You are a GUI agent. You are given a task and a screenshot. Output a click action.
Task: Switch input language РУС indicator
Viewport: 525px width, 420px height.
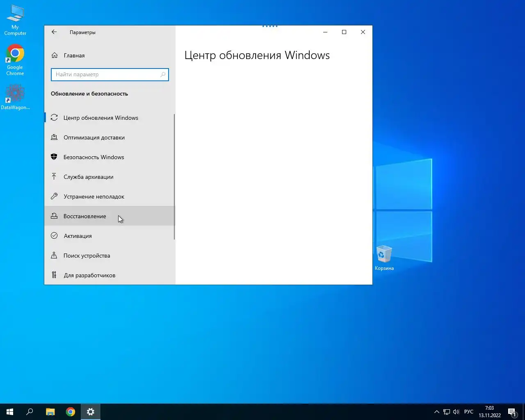(x=469, y=412)
